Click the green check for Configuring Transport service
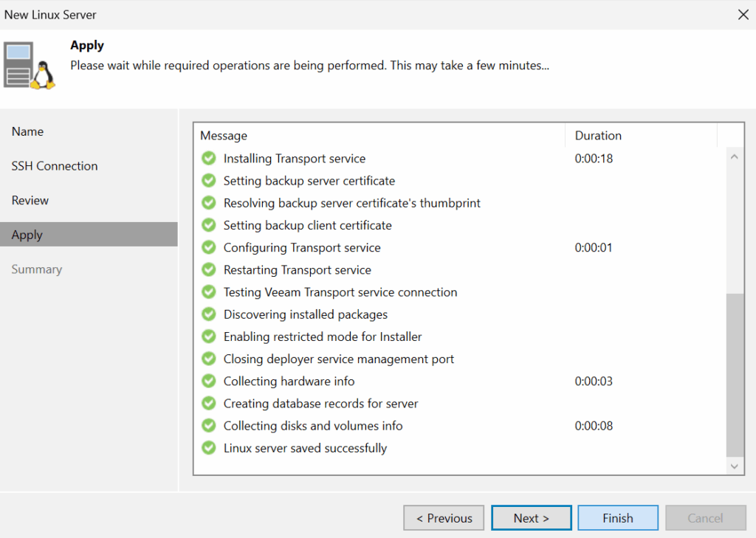Viewport: 756px width, 538px height. (209, 247)
